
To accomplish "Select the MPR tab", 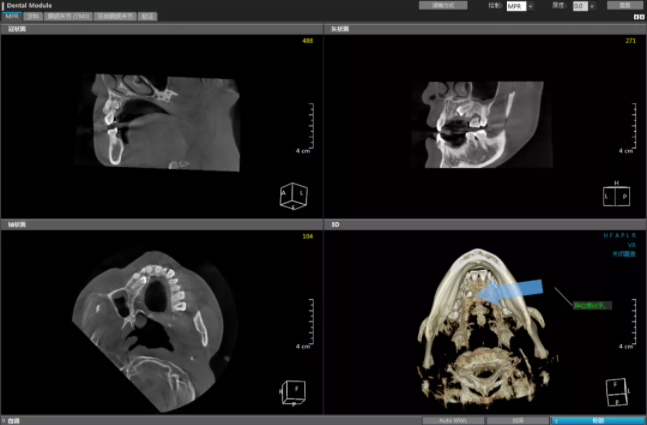I will (12, 16).
